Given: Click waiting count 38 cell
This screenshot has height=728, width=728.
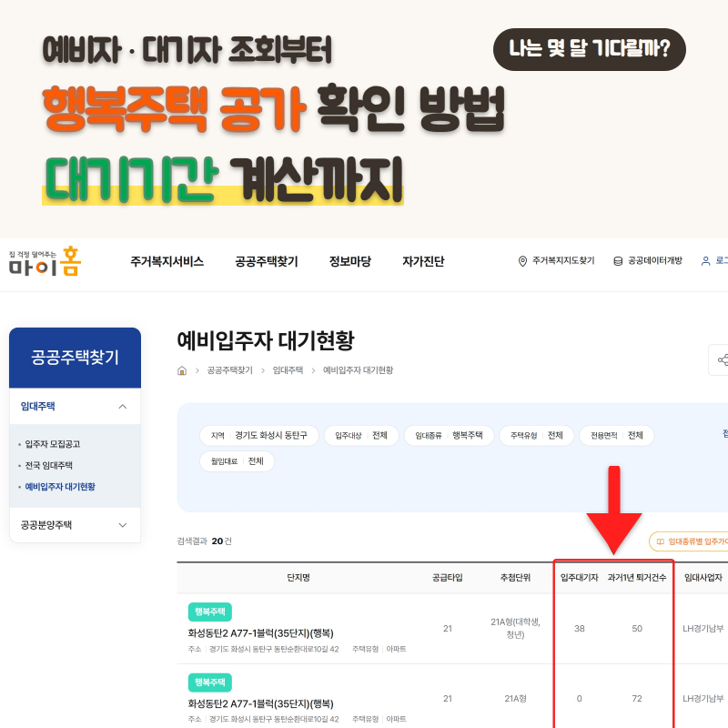Looking at the screenshot, I should [580, 629].
